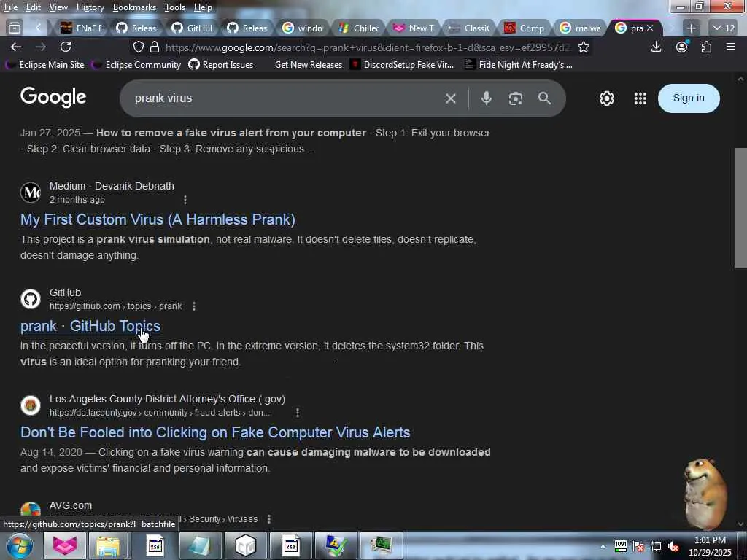Switch to the windo Google tab
Screen dimensions: 747x560
pos(303,28)
